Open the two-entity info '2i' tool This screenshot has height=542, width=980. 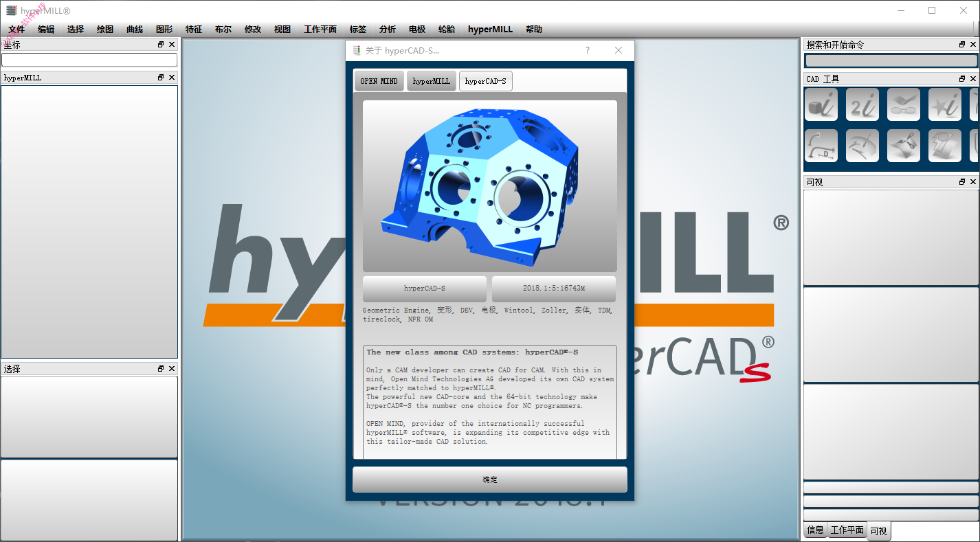(862, 104)
